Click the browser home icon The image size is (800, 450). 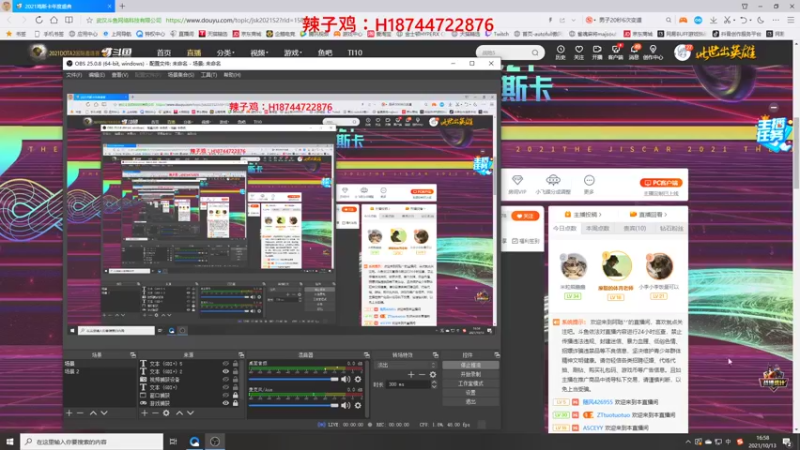pos(54,20)
